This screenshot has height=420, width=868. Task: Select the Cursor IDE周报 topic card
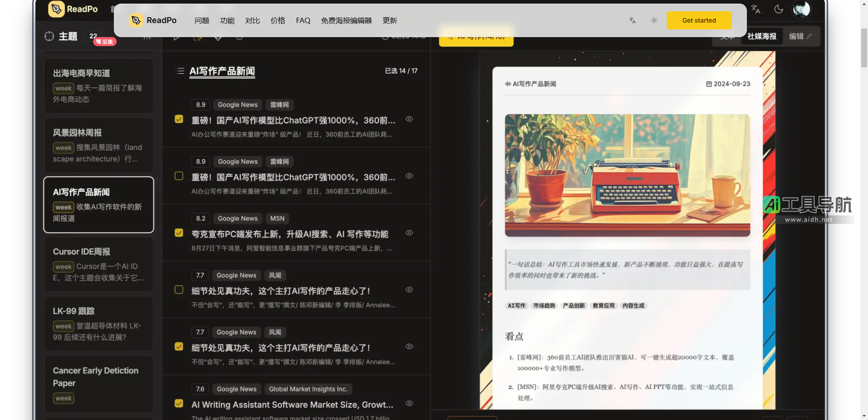point(99,264)
